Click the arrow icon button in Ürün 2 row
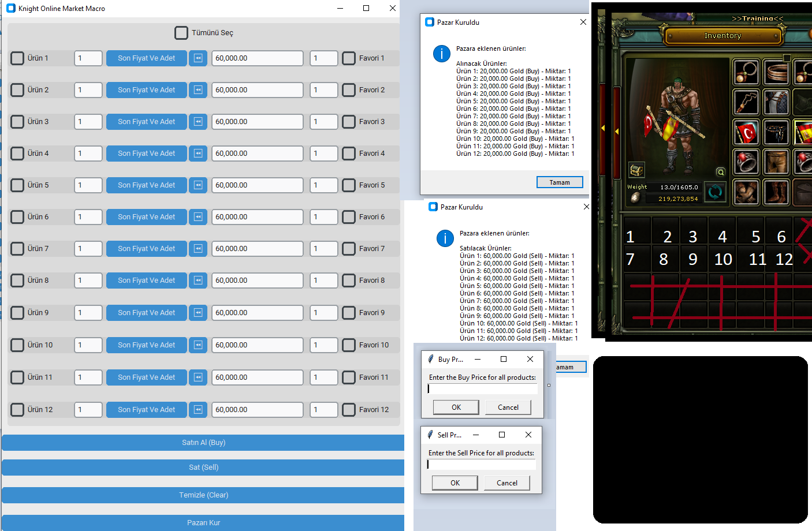Viewport: 812px width, 531px height. 198,90
